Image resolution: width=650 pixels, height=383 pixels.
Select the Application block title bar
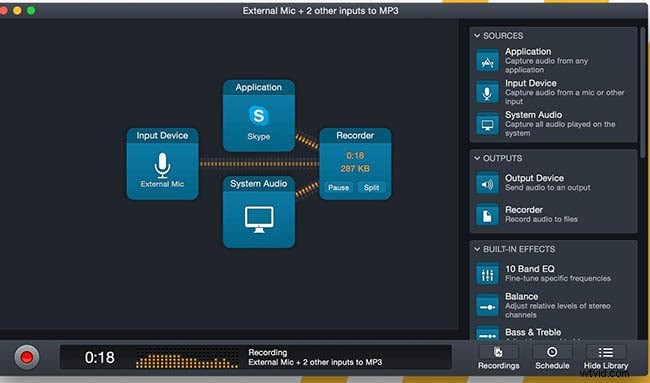(259, 87)
